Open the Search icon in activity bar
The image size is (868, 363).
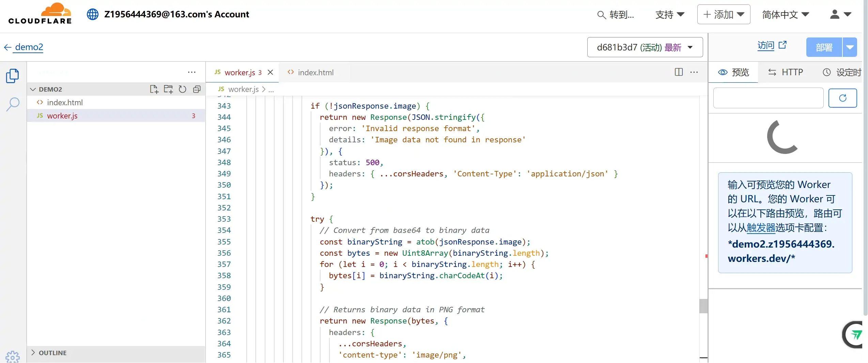point(13,104)
